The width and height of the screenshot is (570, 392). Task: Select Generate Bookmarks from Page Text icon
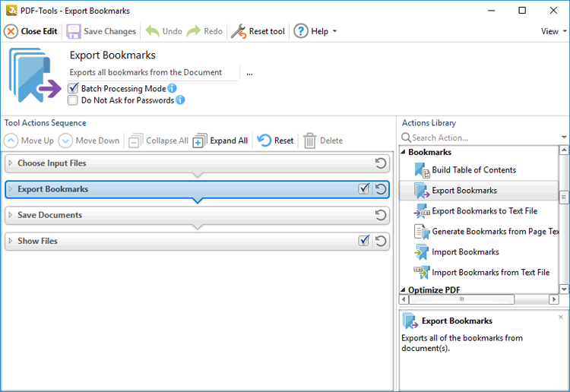click(422, 232)
